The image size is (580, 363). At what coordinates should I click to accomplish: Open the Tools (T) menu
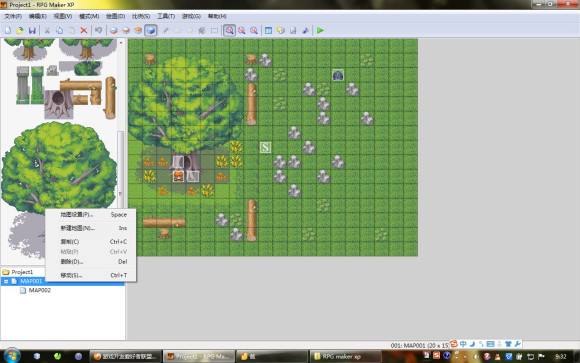click(x=166, y=16)
